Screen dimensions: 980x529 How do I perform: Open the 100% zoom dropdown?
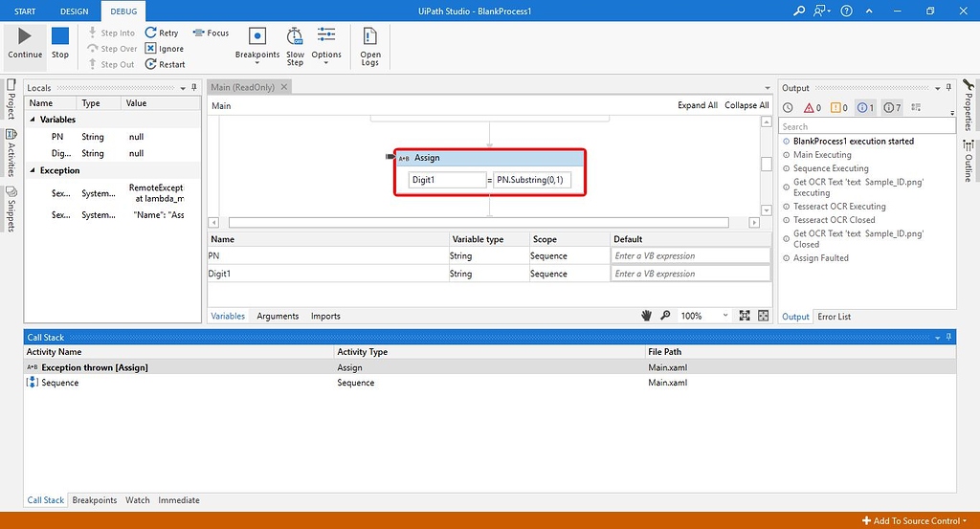(704, 316)
